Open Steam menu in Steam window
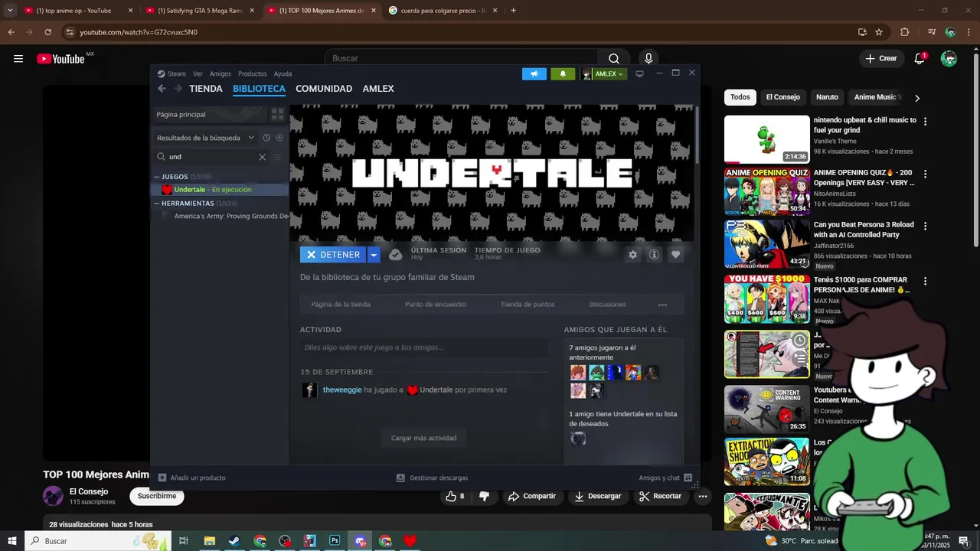 171,74
